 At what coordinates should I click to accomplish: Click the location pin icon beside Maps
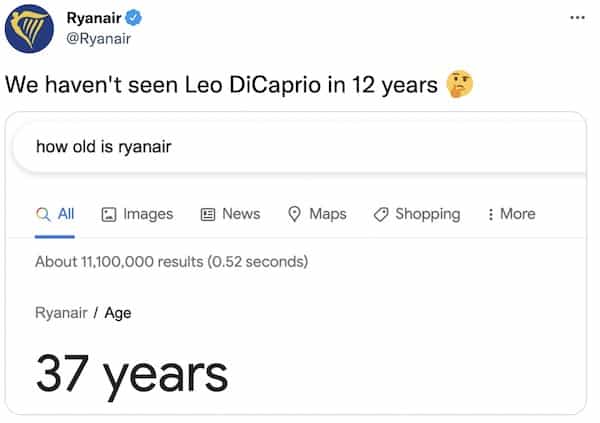pos(295,214)
